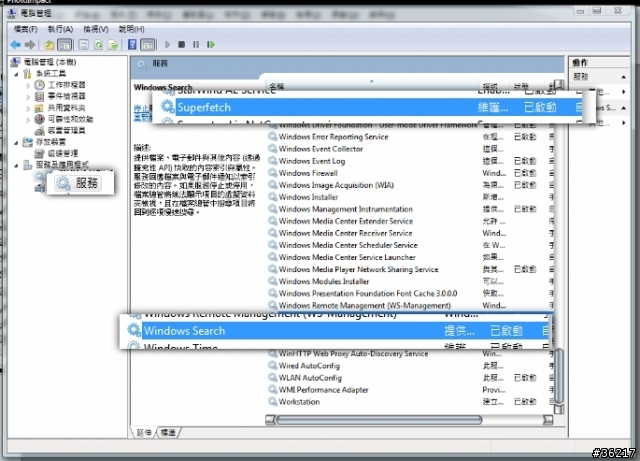Screen dimensions: 640x461
Task: Click the Pause Service icon
Action: click(196, 44)
